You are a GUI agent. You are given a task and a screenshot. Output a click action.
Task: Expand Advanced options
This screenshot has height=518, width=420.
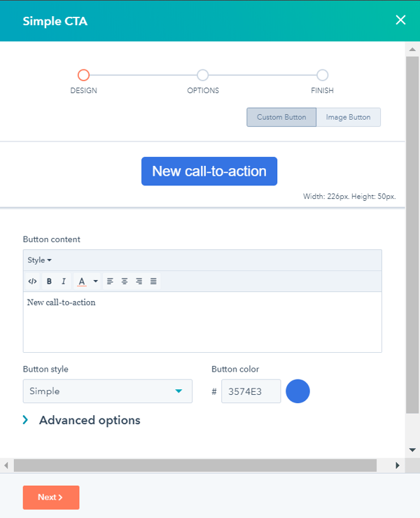tap(81, 420)
